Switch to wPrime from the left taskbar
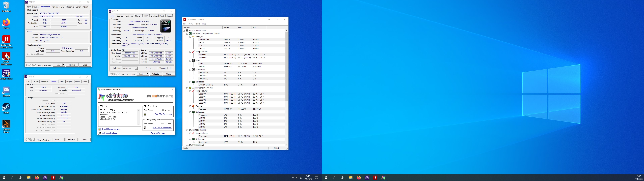Viewport: 644px width, 181px height. [62, 178]
